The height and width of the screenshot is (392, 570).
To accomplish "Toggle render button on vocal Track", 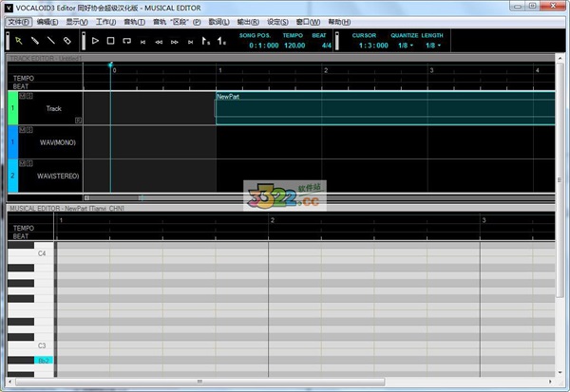I will click(78, 120).
